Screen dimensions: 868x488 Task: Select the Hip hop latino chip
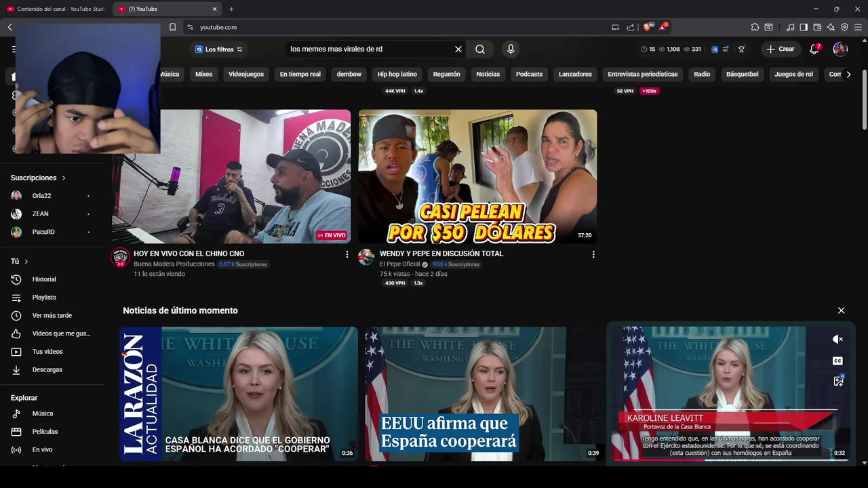click(397, 75)
